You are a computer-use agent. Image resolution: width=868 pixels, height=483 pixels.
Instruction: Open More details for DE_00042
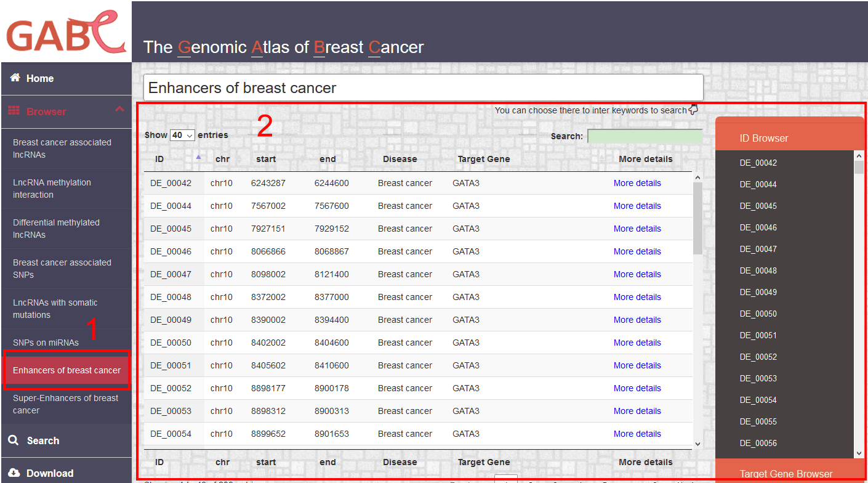point(637,183)
